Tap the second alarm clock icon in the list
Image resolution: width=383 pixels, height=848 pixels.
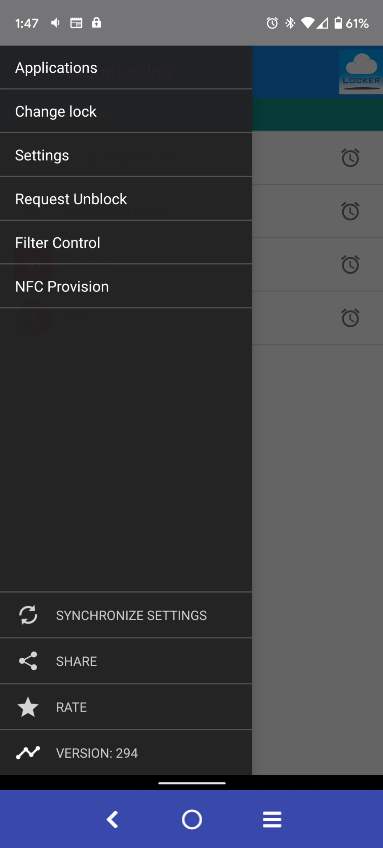coord(350,210)
